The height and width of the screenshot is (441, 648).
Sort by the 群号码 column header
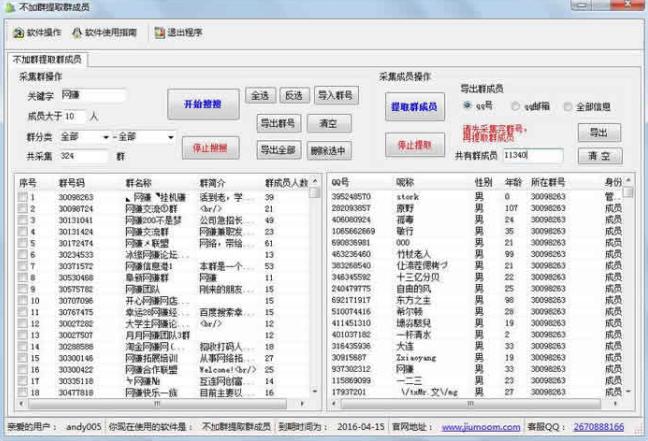[71, 183]
